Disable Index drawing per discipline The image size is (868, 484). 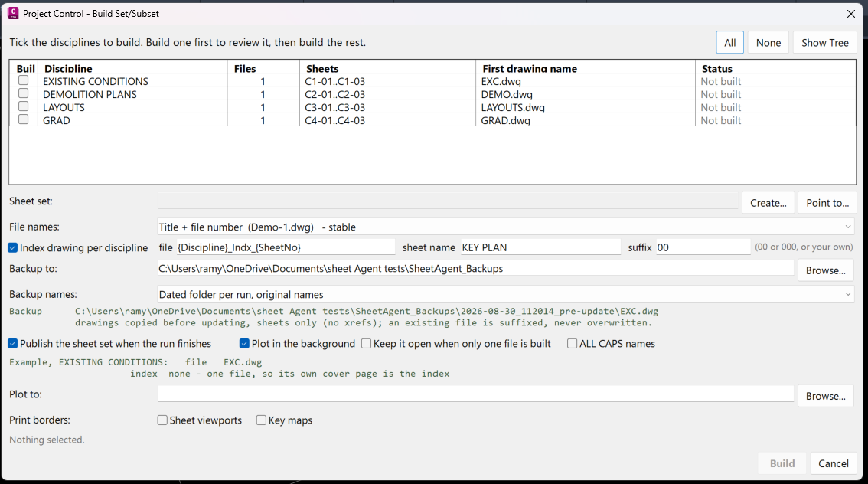coord(13,247)
